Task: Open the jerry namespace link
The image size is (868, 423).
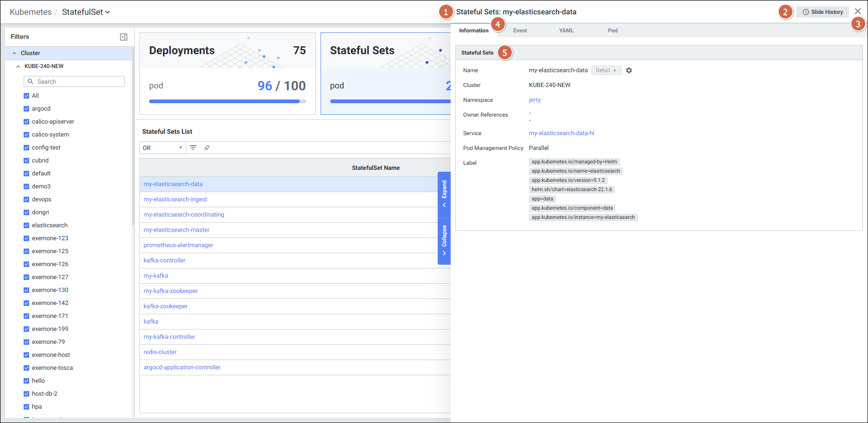Action: (535, 100)
